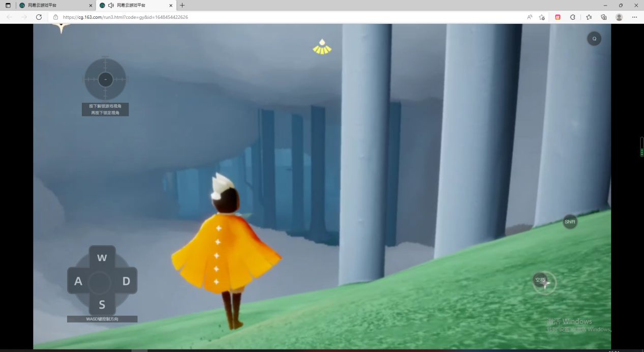Open the Collections icon

[x=604, y=17]
